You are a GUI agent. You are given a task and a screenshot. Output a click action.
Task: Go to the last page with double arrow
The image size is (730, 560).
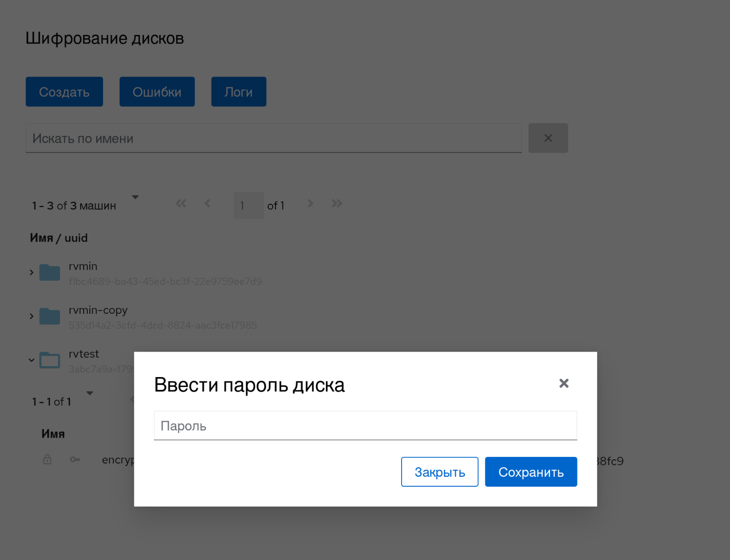pyautogui.click(x=336, y=204)
